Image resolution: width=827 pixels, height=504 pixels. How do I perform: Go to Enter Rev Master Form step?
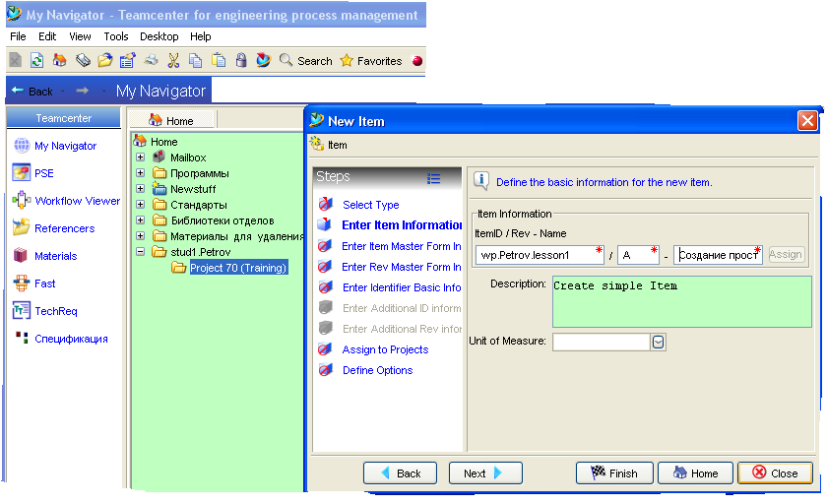(x=402, y=267)
